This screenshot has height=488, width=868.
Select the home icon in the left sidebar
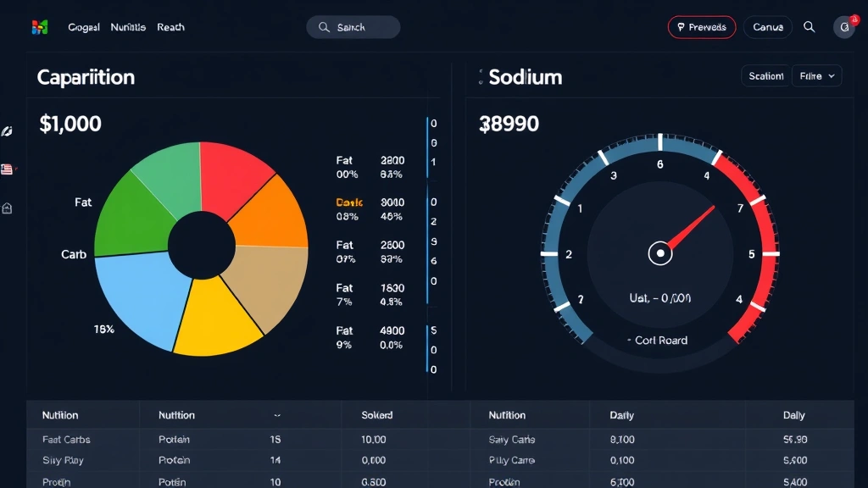pyautogui.click(x=7, y=208)
